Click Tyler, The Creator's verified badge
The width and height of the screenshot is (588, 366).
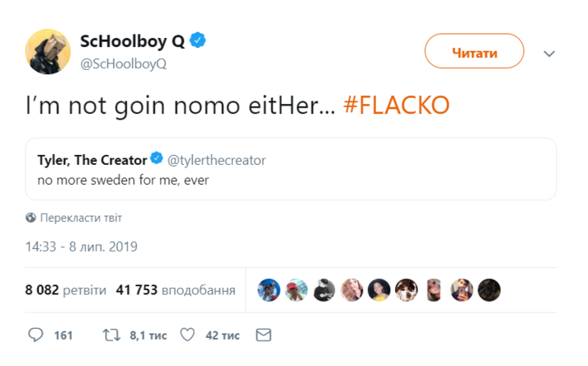(x=158, y=159)
